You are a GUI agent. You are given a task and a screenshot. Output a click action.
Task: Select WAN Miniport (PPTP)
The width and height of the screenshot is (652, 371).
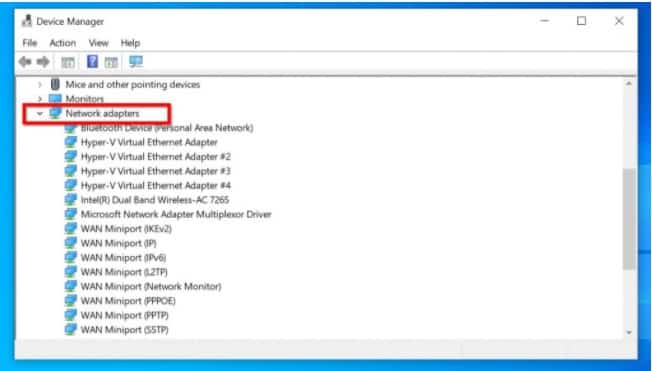124,315
